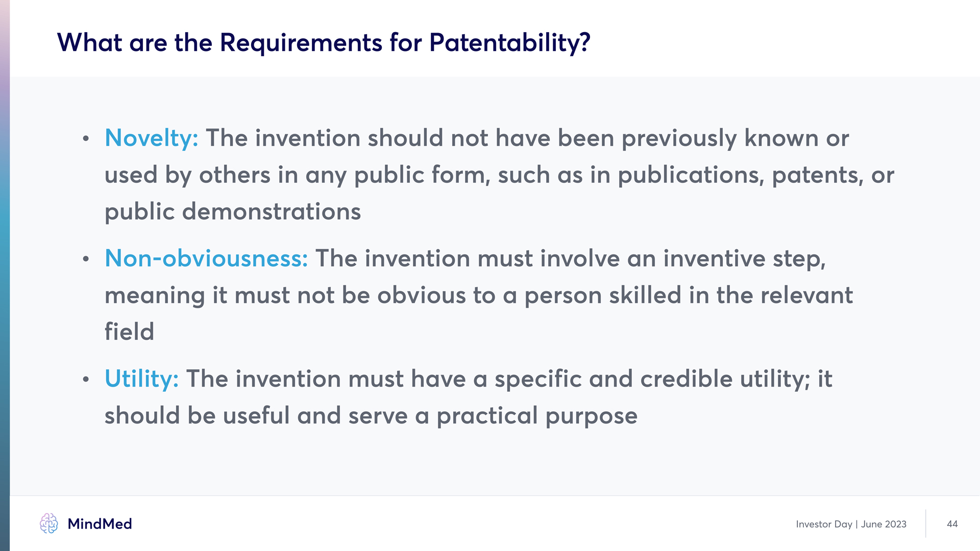This screenshot has width=980, height=551.
Task: Click the blue "Novelty:" heading
Action: pyautogui.click(x=152, y=138)
